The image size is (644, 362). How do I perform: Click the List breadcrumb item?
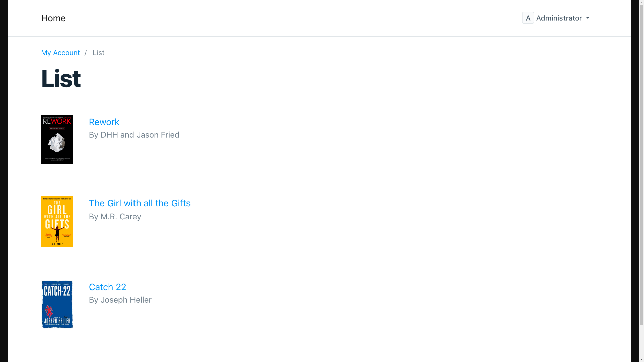point(98,53)
